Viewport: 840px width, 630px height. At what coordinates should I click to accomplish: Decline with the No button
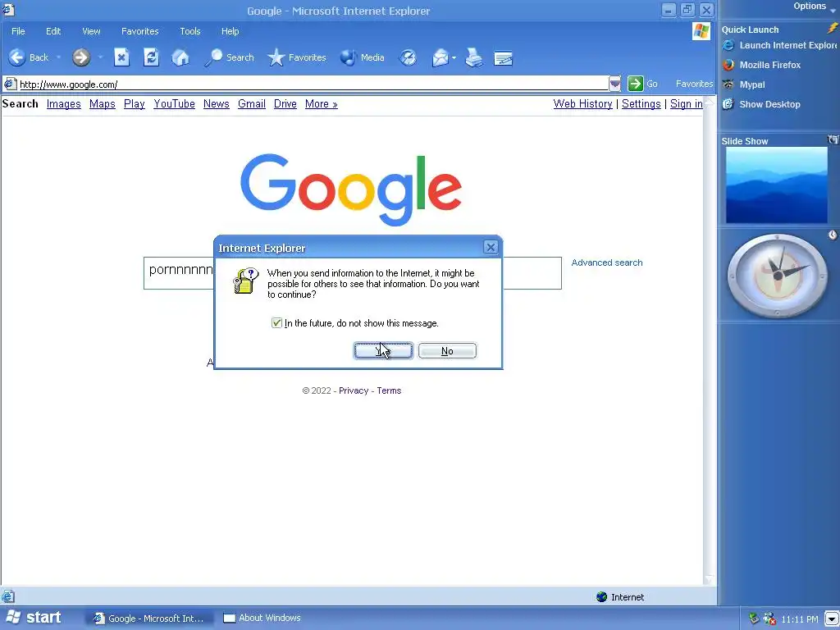point(447,351)
